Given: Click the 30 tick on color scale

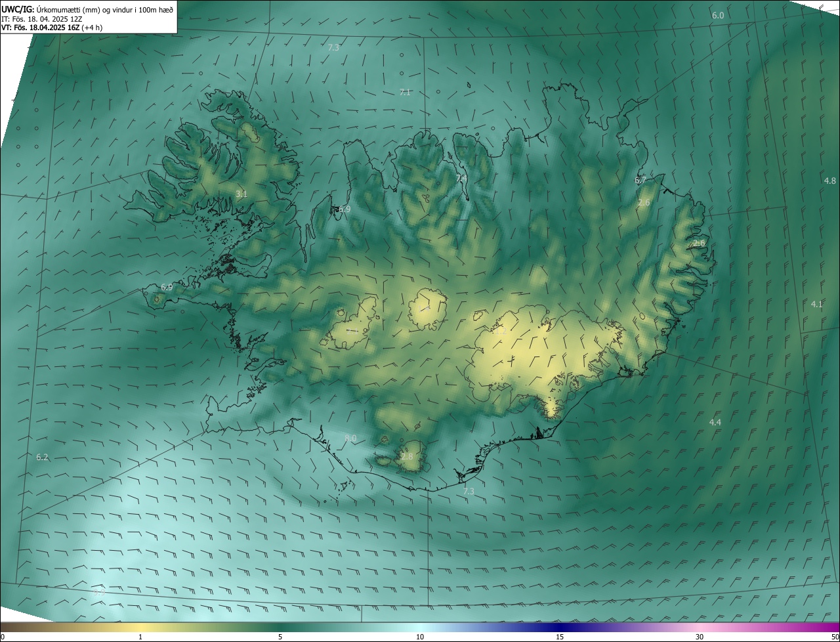Looking at the screenshot, I should [x=700, y=637].
